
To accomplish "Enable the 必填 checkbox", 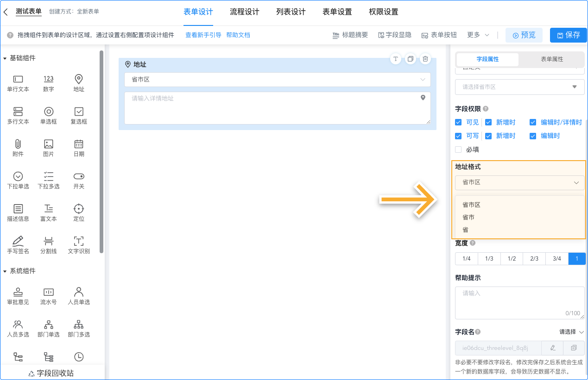I will 458,150.
